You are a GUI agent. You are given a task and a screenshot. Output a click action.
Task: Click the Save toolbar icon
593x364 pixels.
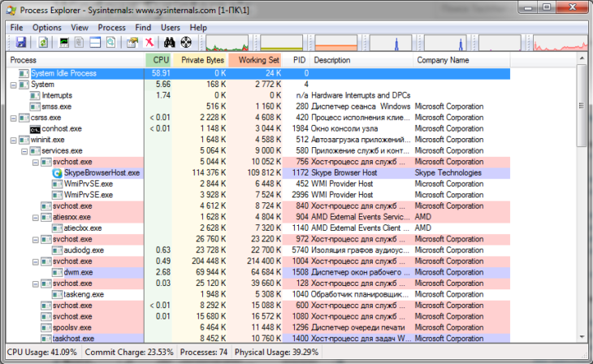click(20, 42)
